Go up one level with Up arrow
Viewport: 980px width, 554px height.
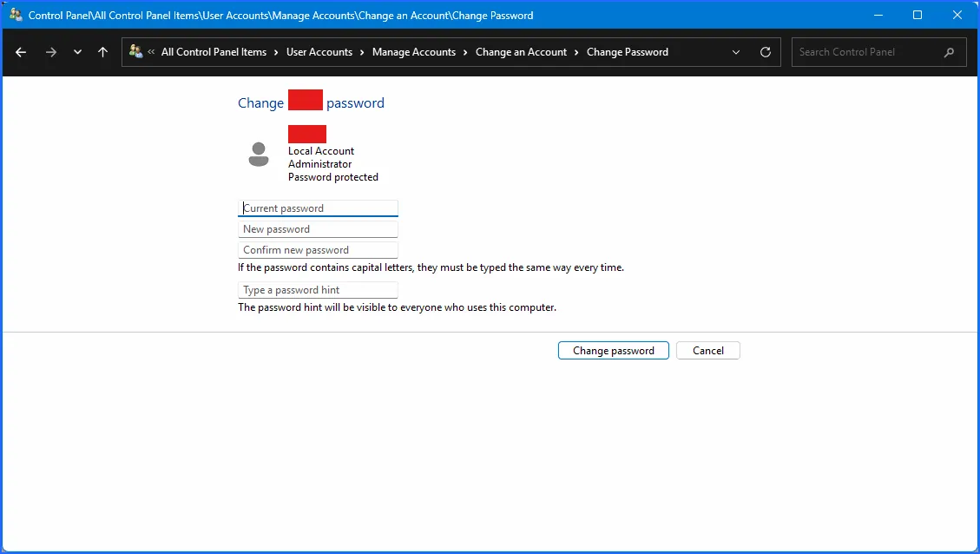point(102,52)
